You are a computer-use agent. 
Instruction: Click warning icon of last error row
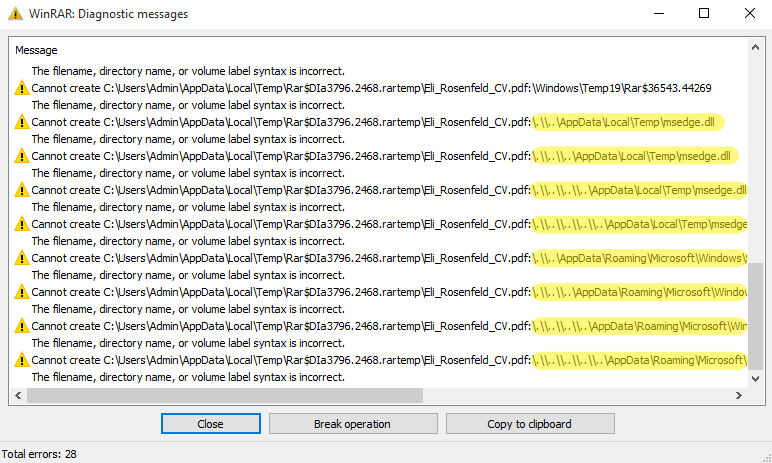coord(21,360)
